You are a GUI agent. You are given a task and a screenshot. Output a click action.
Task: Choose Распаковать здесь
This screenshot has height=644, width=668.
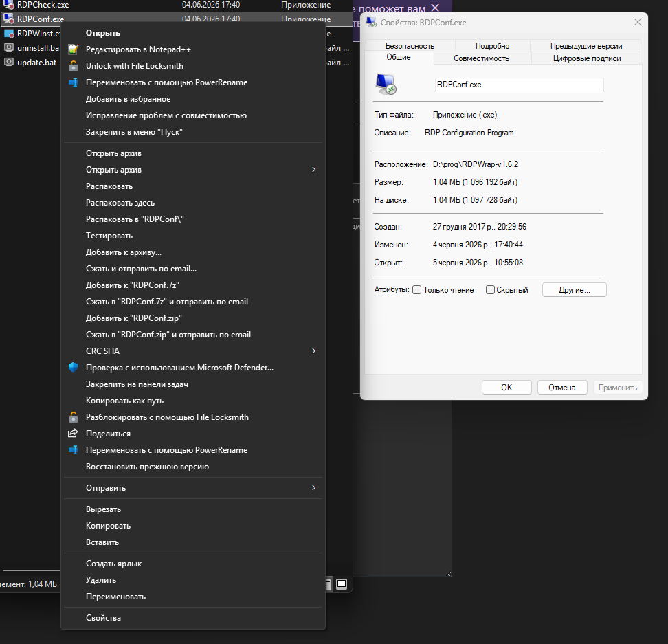pos(193,203)
